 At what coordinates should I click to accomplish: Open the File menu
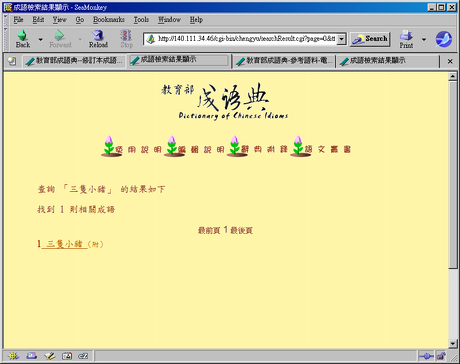pyautogui.click(x=18, y=20)
